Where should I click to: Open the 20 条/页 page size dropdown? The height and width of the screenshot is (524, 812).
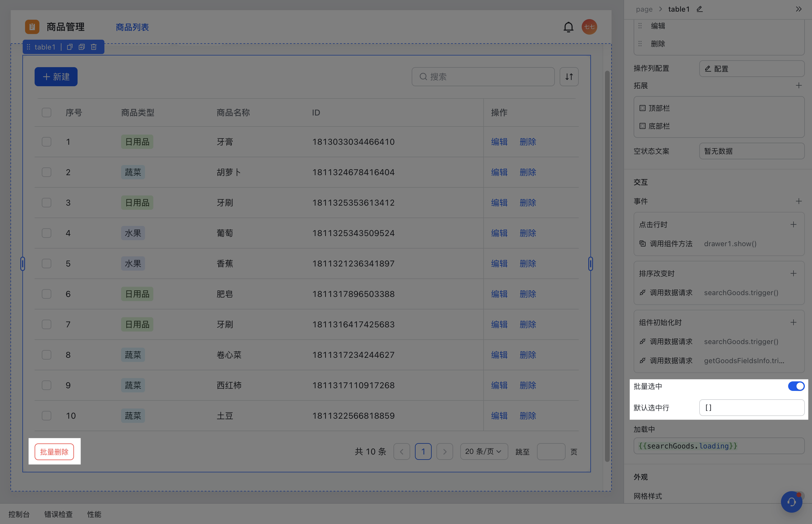tap(484, 451)
